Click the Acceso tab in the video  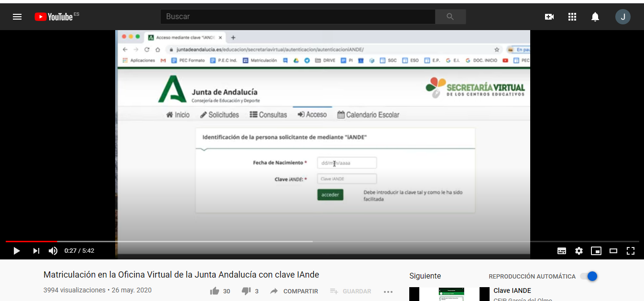pyautogui.click(x=312, y=115)
